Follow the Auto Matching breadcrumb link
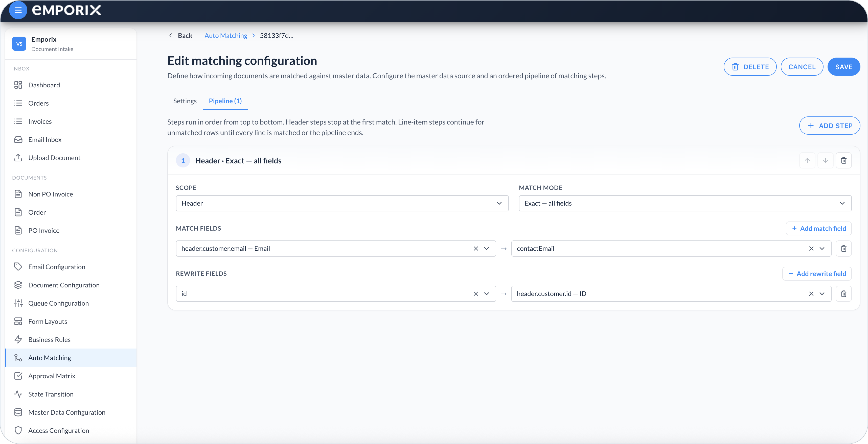 coord(226,35)
